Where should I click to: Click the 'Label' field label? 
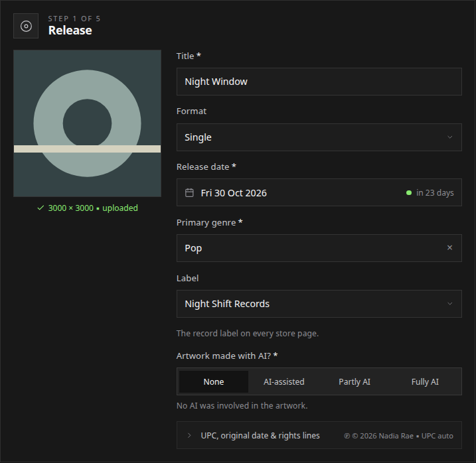click(x=187, y=278)
